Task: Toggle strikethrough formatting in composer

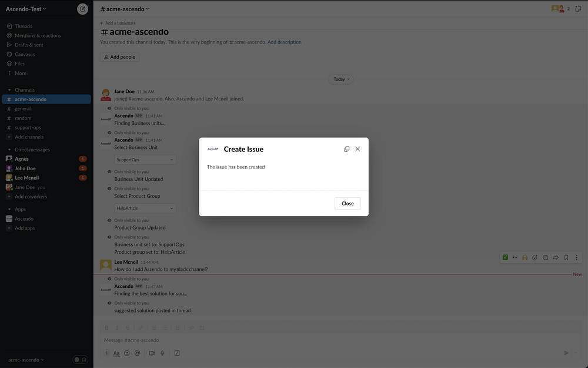Action: [x=128, y=327]
